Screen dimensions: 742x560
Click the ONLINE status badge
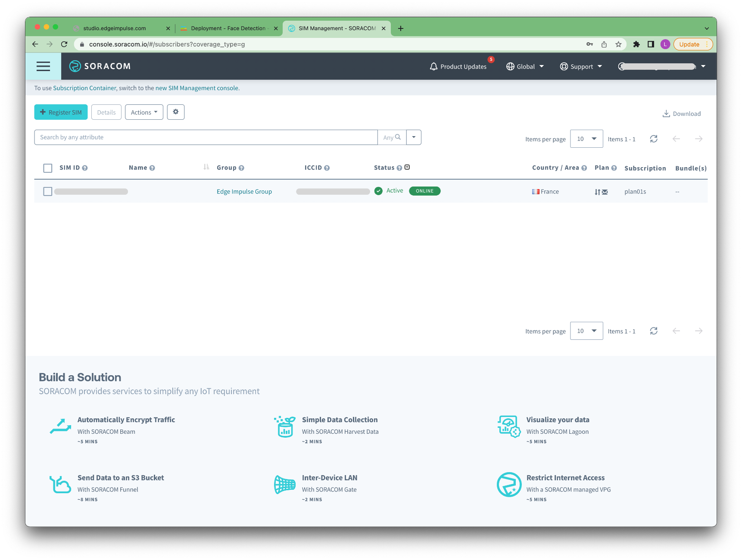coord(425,191)
